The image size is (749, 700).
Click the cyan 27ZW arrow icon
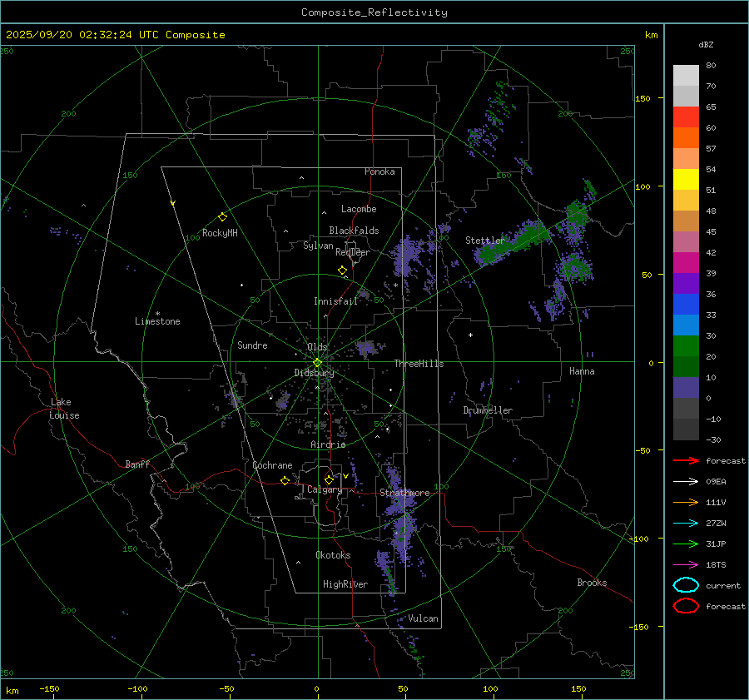[686, 523]
